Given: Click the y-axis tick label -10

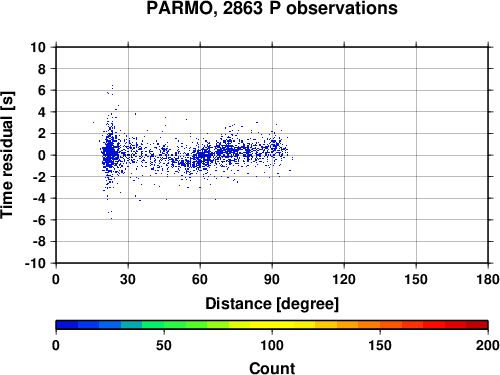Looking at the screenshot, I should pyautogui.click(x=35, y=263).
